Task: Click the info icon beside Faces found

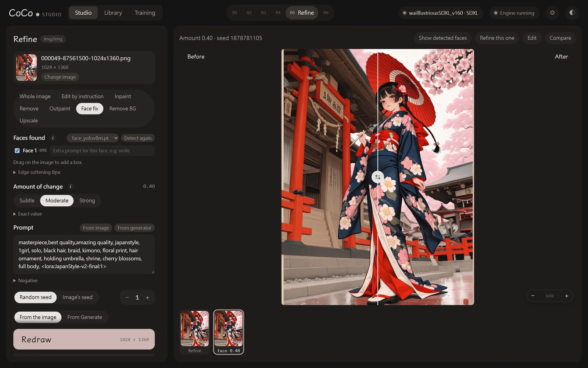Action: (x=53, y=138)
